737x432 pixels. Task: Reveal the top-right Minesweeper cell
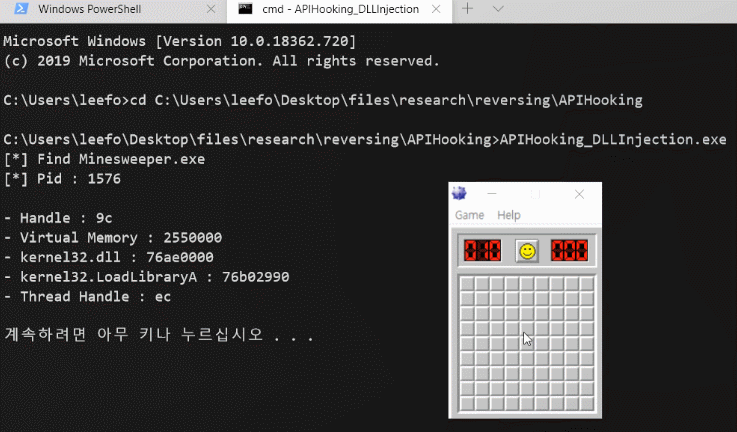pos(587,283)
